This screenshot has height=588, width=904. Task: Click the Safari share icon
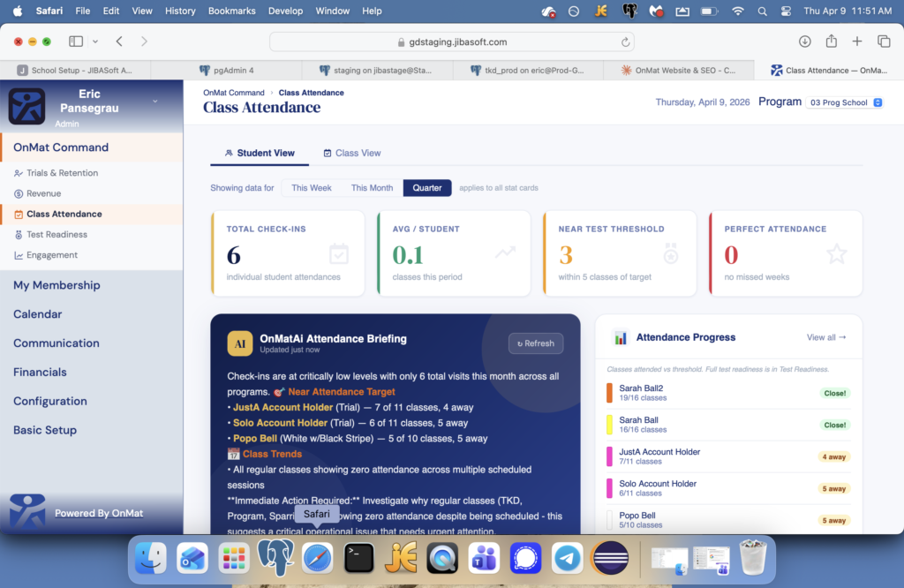[831, 41]
